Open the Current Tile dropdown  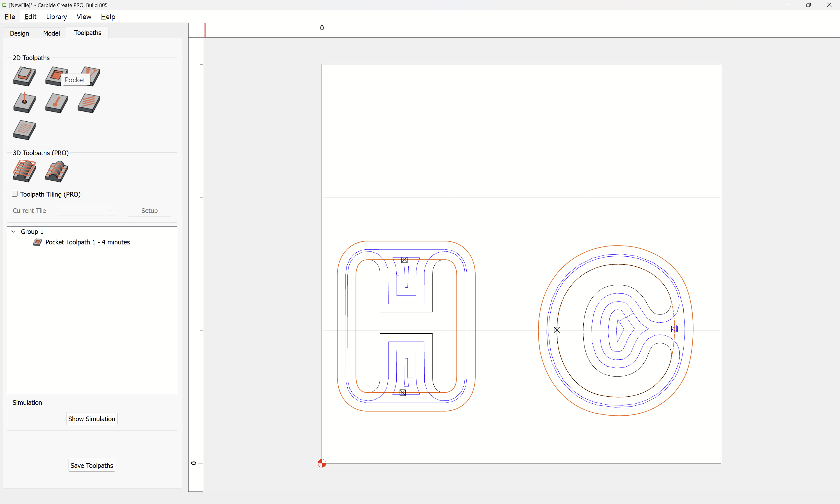87,211
